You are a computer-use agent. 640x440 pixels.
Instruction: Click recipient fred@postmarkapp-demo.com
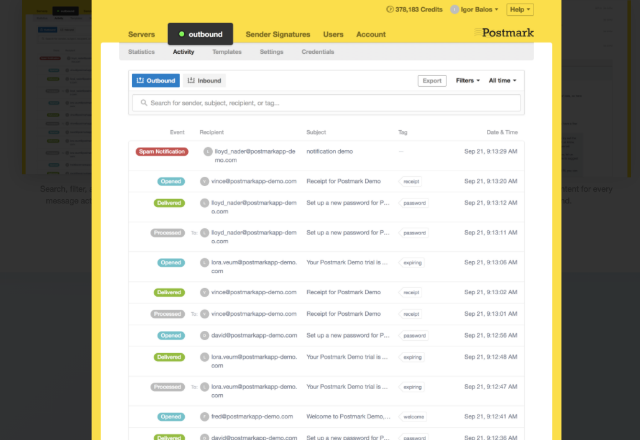(252, 416)
